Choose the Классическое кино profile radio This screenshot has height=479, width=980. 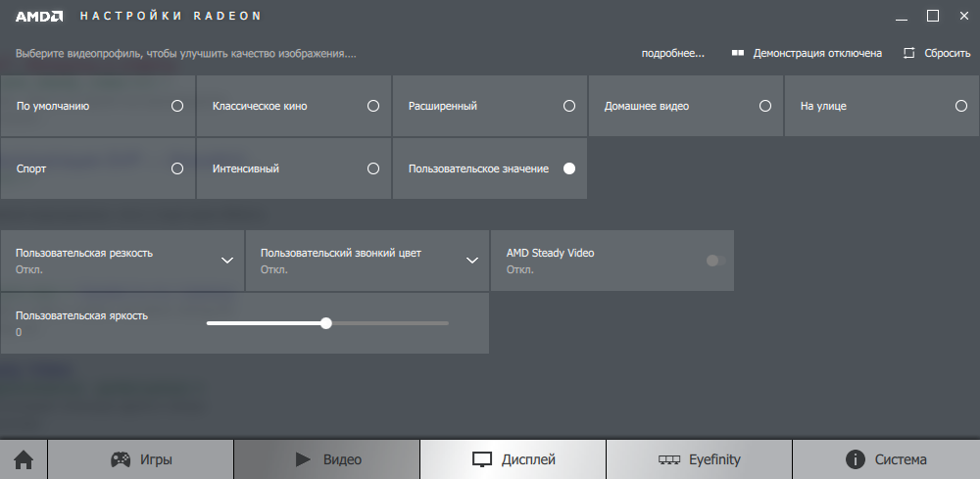372,106
